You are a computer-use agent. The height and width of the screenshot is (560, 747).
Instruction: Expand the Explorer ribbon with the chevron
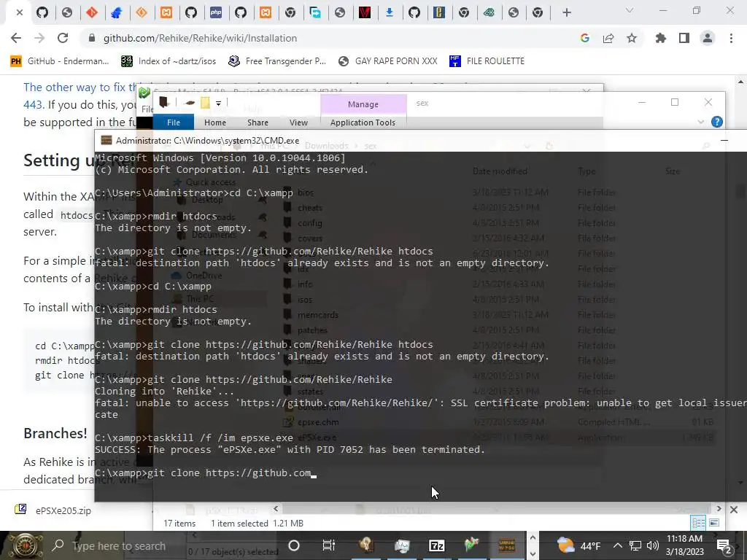click(x=701, y=122)
